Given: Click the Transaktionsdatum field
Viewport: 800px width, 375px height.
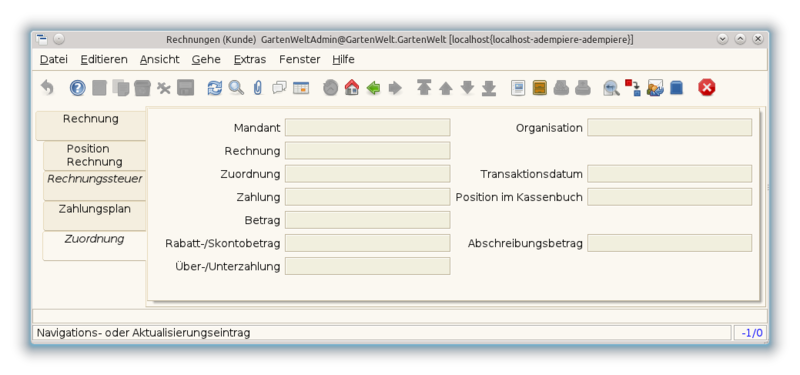Looking at the screenshot, I should coord(669,173).
